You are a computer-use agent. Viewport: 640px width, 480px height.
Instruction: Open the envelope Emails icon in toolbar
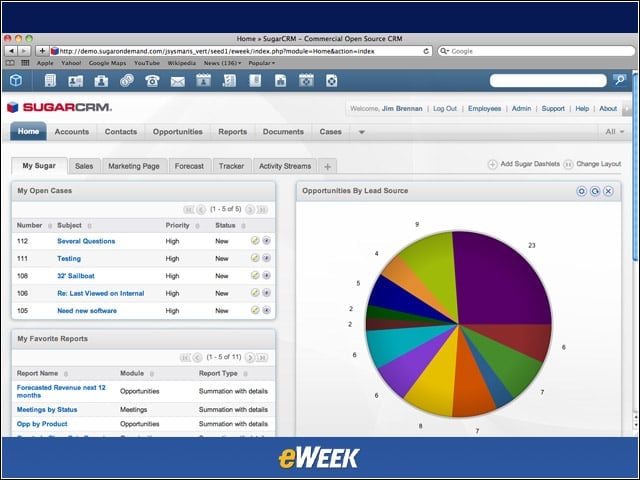pos(178,81)
